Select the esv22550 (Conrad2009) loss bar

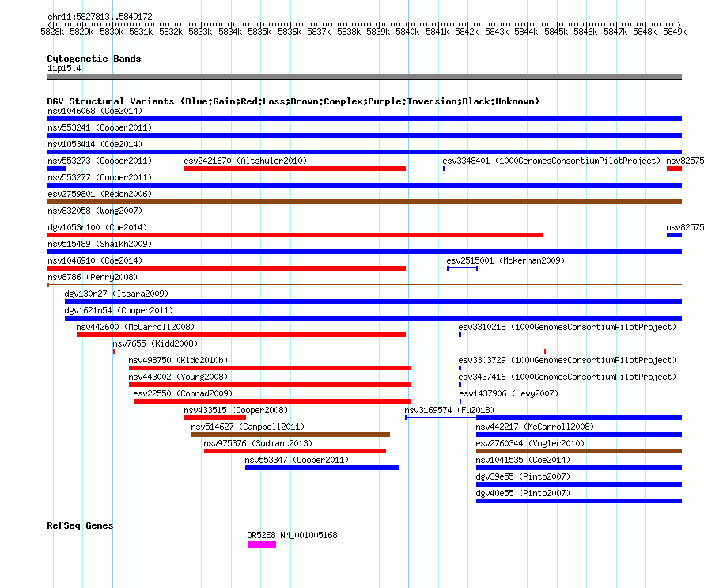tap(271, 401)
